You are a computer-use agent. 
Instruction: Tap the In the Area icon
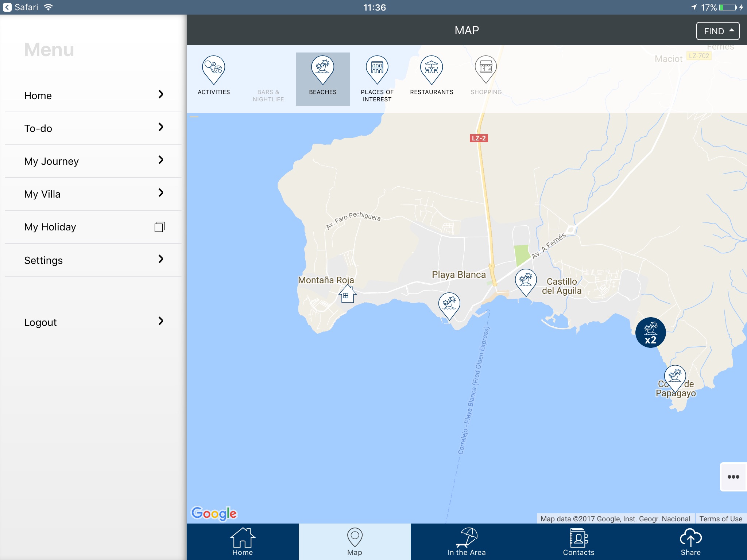click(x=467, y=538)
